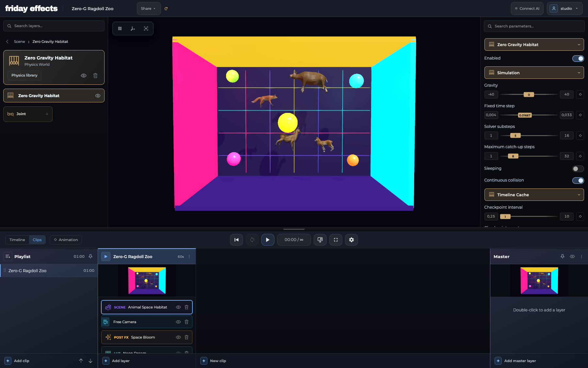Pin the Playlist panel
Screen dimensions: 588x368
click(90, 256)
